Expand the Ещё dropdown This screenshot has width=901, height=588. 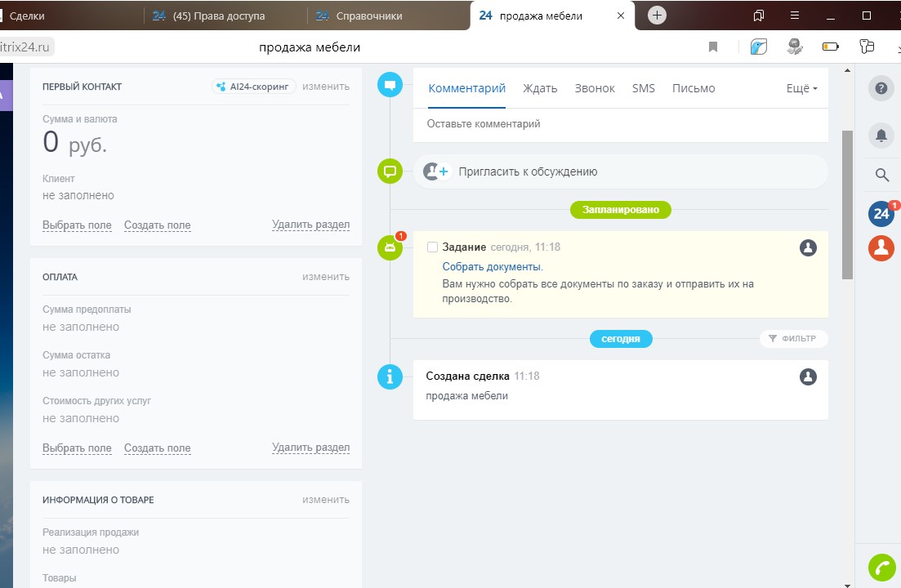click(801, 88)
